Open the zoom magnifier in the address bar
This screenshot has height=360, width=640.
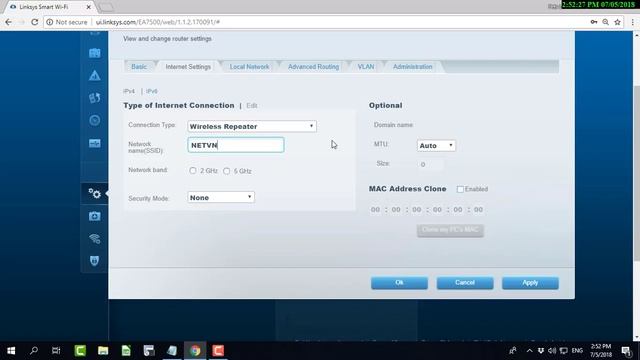[606, 22]
